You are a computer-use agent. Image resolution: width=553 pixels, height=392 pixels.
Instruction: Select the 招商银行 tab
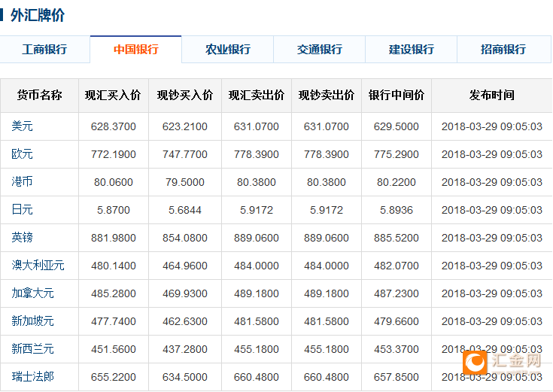pyautogui.click(x=503, y=50)
